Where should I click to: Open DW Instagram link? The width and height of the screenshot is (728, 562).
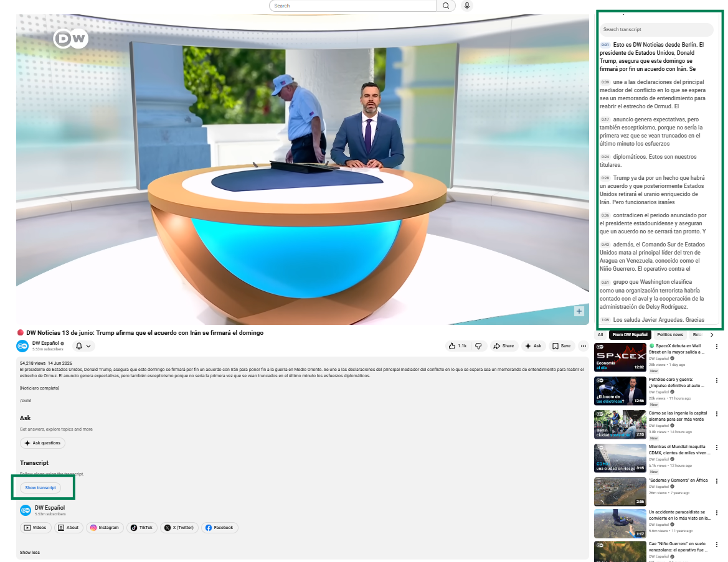point(105,528)
